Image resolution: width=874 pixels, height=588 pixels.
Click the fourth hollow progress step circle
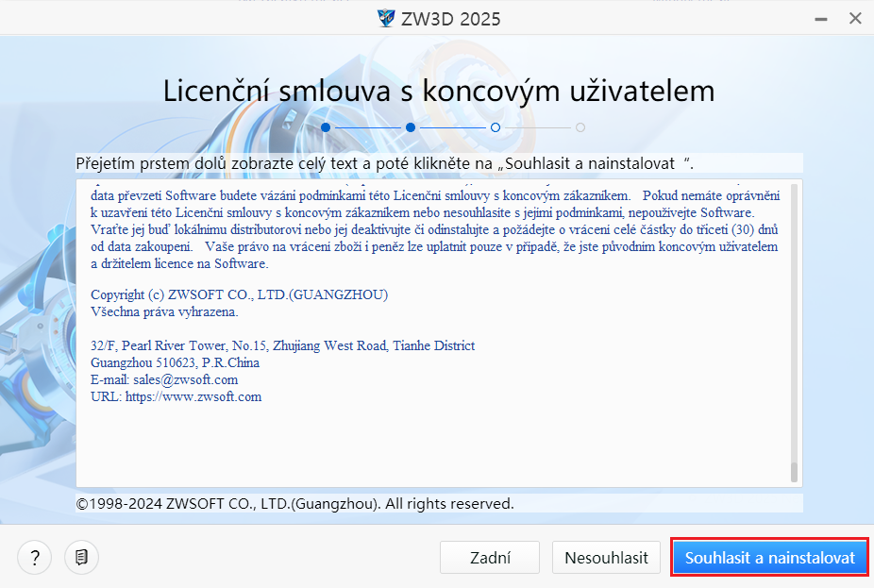tap(580, 126)
